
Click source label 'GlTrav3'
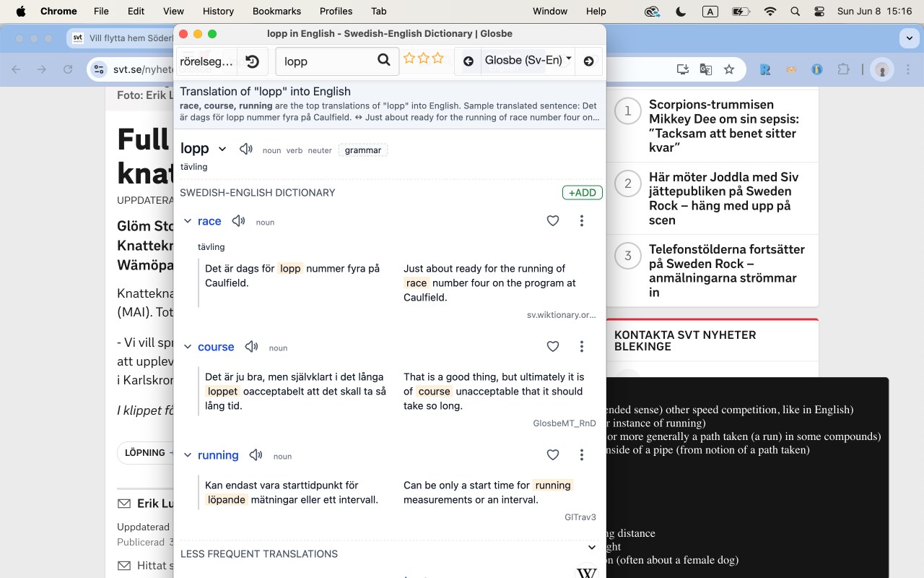(x=580, y=517)
